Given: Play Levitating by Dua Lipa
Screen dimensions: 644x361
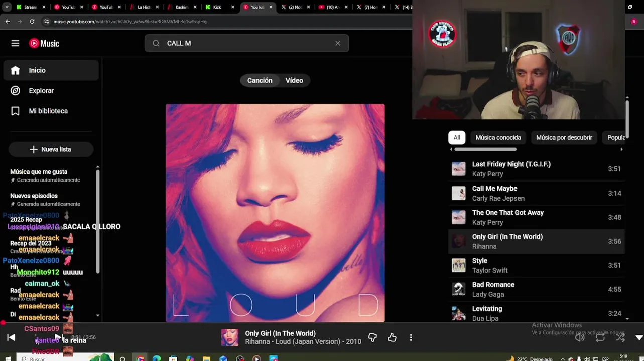Looking at the screenshot, I should coord(536,313).
